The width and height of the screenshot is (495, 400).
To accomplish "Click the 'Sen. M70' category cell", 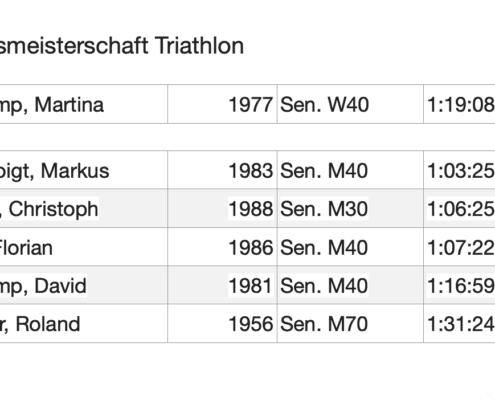I will [350, 323].
